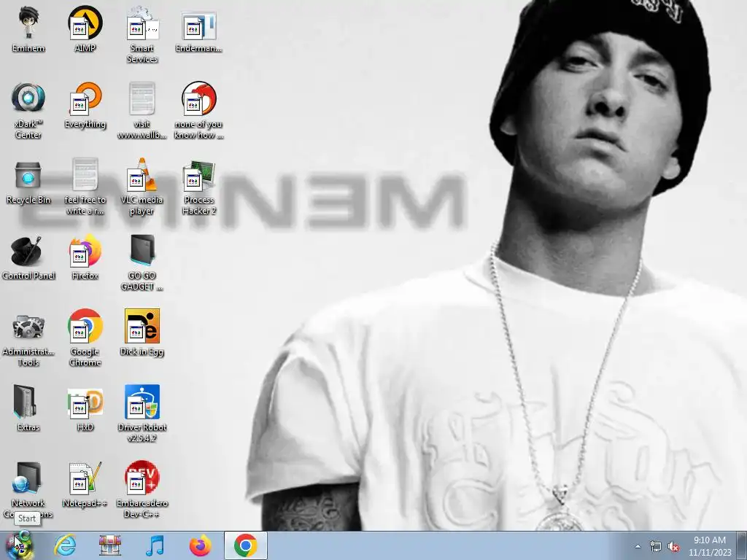Image resolution: width=747 pixels, height=560 pixels.
Task: Launch Process Hacker 2 shortcut
Action: pos(198,187)
